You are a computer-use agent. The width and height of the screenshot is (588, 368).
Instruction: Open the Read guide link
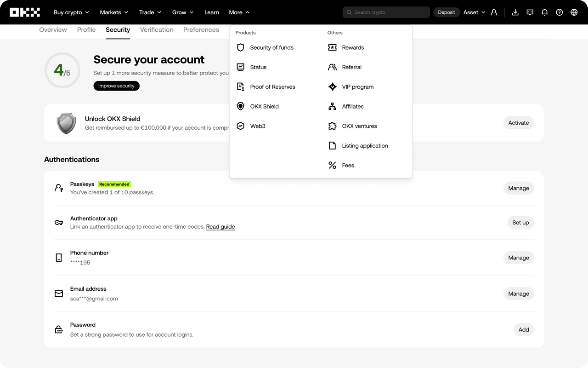click(x=220, y=227)
